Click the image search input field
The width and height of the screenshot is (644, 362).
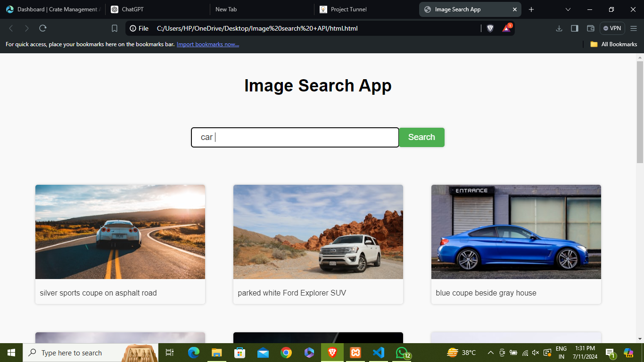[295, 137]
